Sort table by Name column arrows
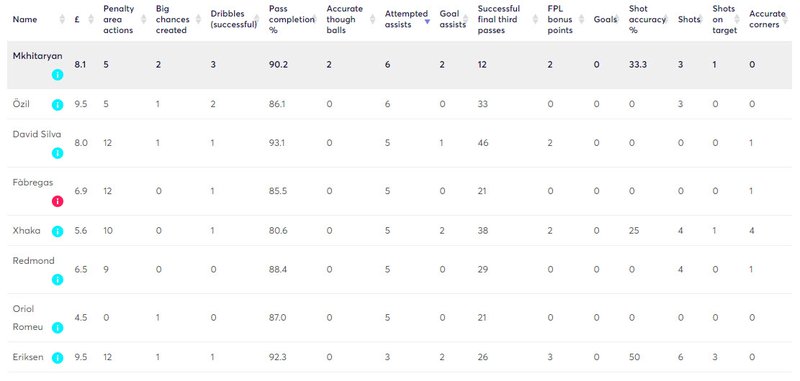This screenshot has height=381, width=800. point(62,20)
